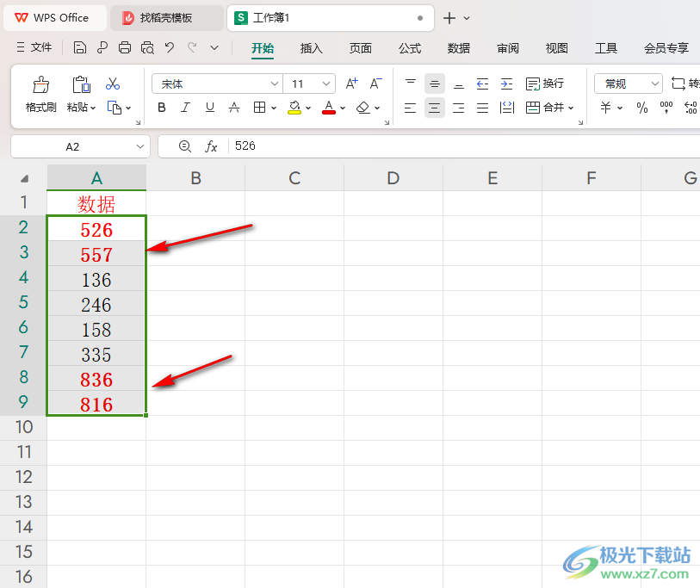Click the distributed alignment icon
Viewport: 700px width, 588px height.
click(507, 108)
